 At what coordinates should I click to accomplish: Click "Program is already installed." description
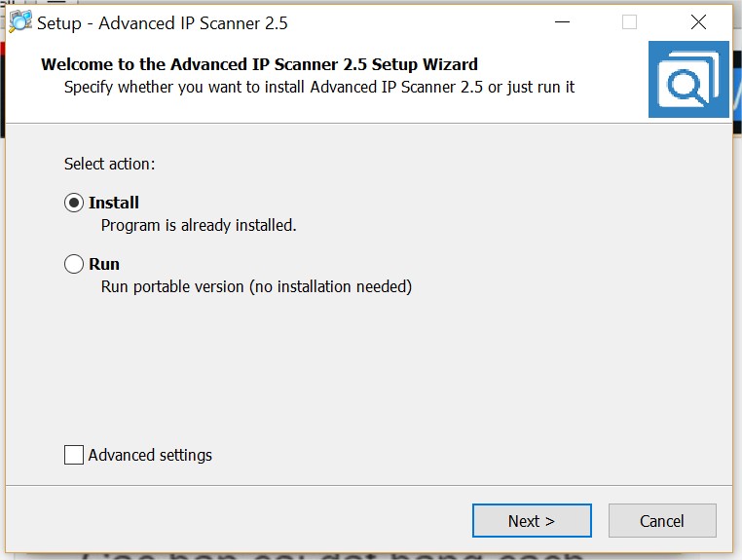(x=199, y=225)
